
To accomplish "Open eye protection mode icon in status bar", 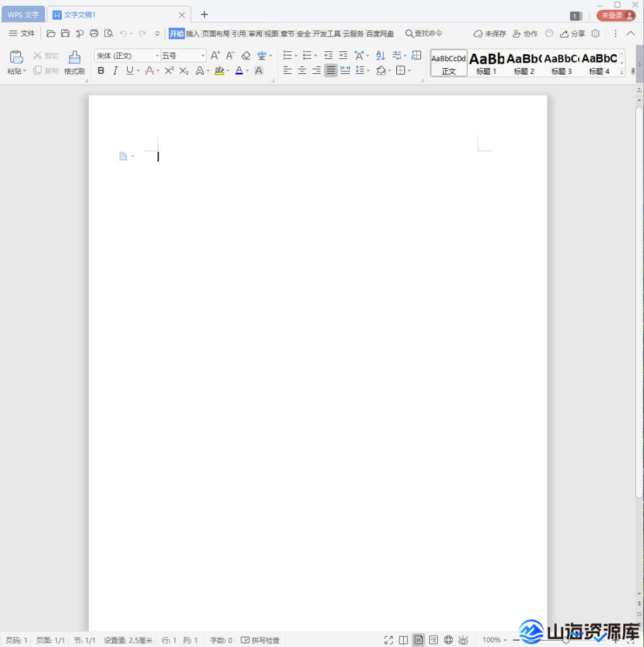I will 463,640.
